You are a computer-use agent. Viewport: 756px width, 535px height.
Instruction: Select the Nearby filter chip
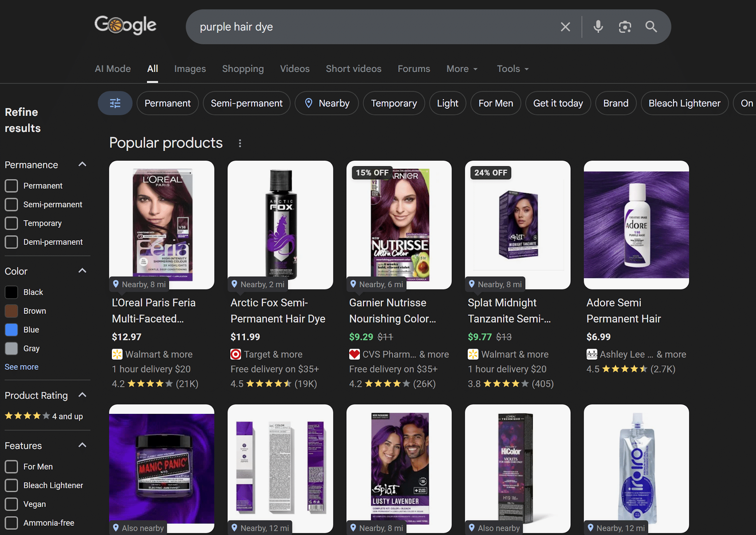point(327,103)
